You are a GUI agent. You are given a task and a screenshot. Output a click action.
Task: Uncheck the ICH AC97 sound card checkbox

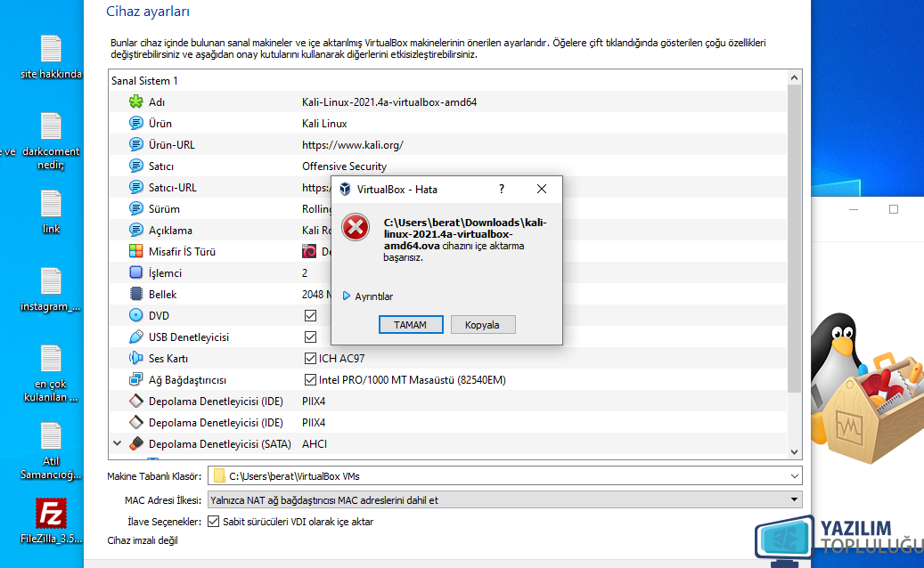pyautogui.click(x=311, y=358)
